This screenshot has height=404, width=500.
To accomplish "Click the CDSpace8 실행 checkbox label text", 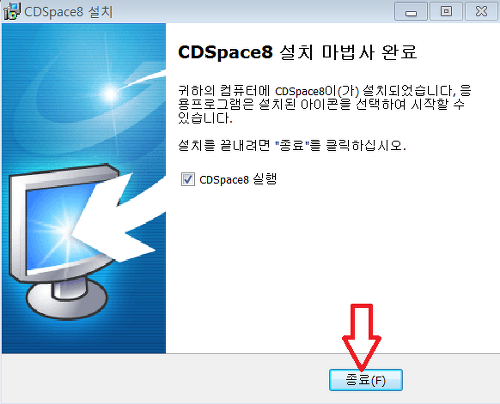I will coord(238,179).
